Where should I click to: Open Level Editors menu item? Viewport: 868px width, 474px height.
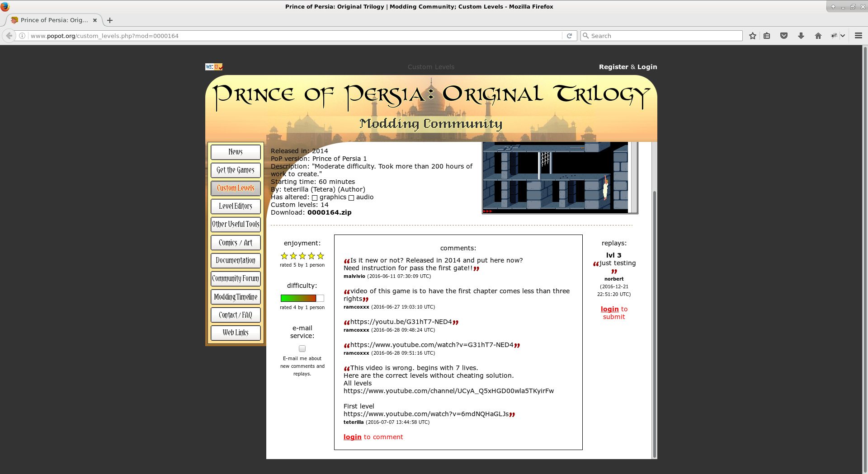pyautogui.click(x=236, y=206)
